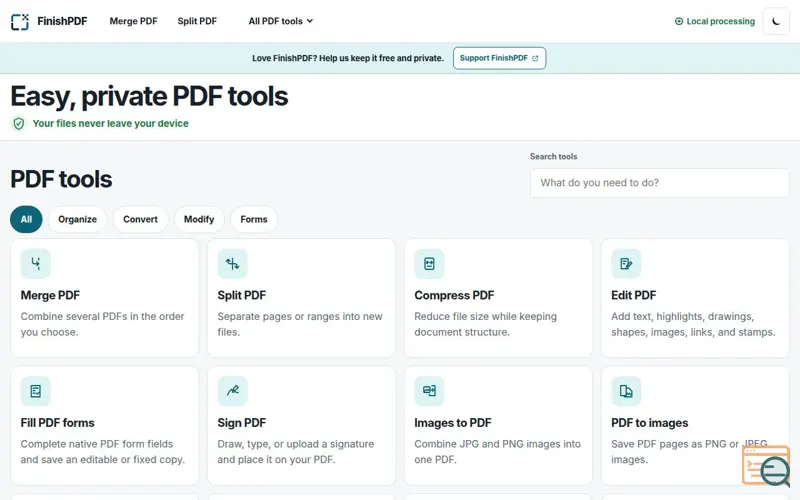Screen dimensions: 800x500
Task: Select the Convert filter tab
Action: pos(140,219)
